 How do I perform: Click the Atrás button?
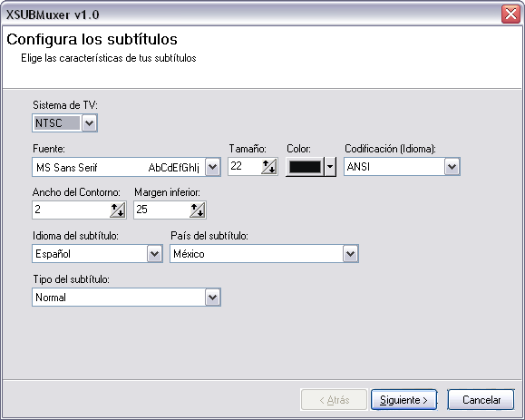pyautogui.click(x=335, y=399)
